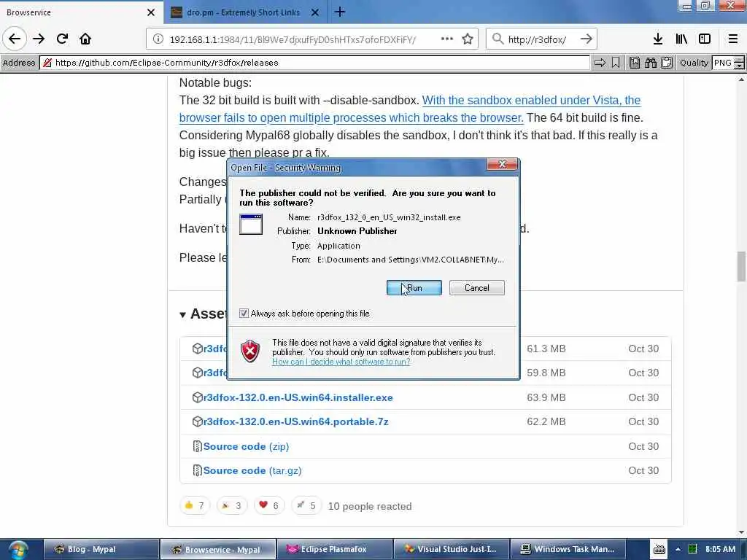The width and height of the screenshot is (747, 560).
Task: Open Browservice find (binoculars) icon
Action: coord(651,63)
